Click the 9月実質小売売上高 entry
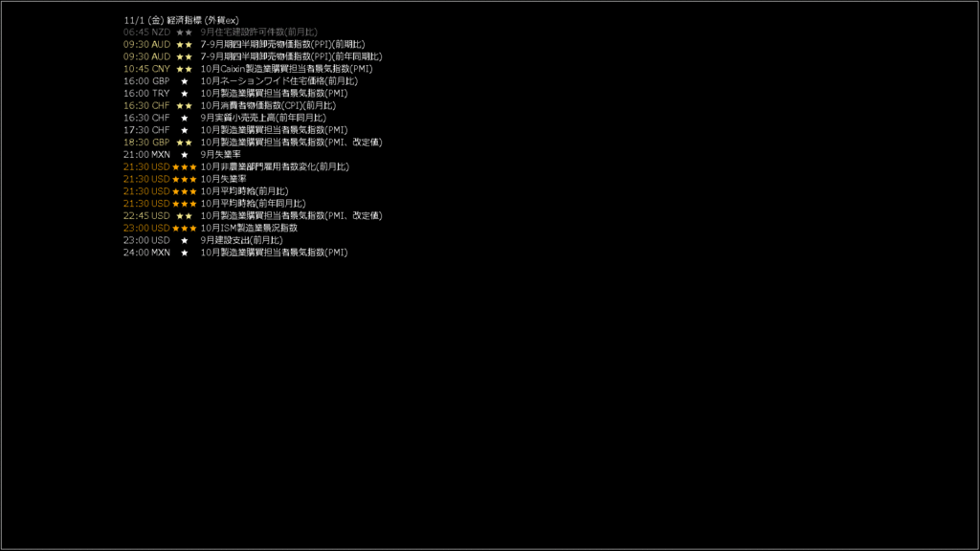The height and width of the screenshot is (551, 980). coord(263,118)
